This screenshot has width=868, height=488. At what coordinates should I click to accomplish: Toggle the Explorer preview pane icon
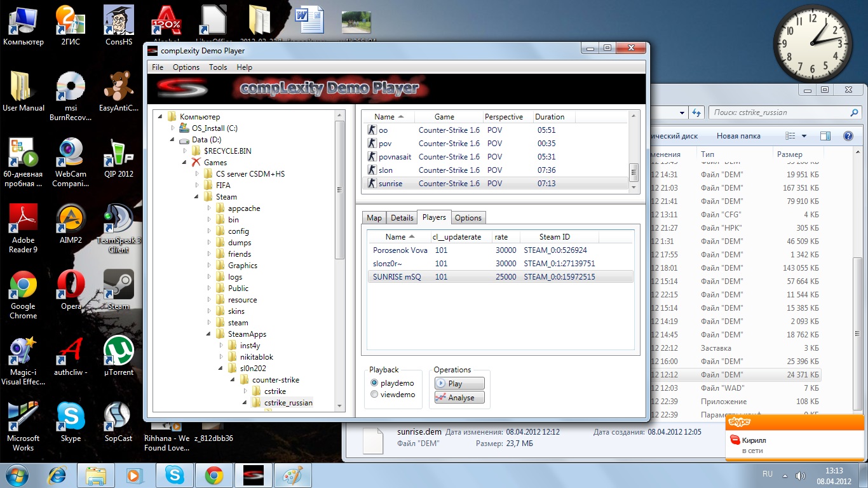pyautogui.click(x=825, y=136)
